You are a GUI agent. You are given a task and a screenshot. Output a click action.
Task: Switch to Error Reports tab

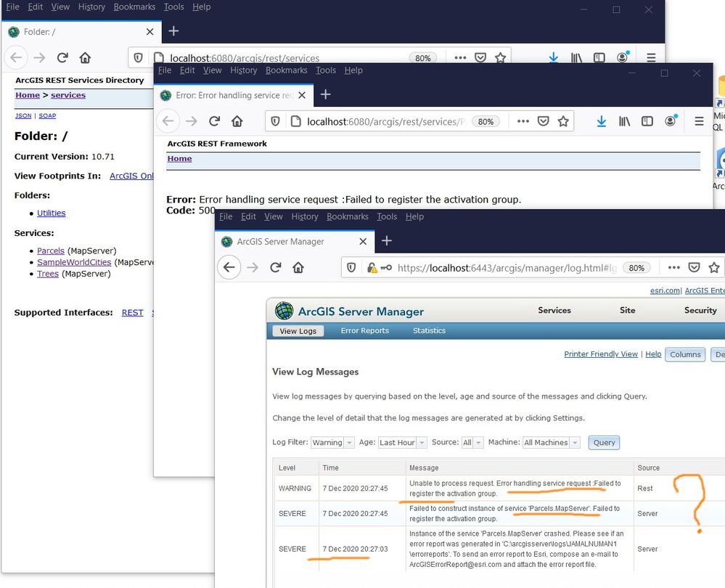click(365, 331)
